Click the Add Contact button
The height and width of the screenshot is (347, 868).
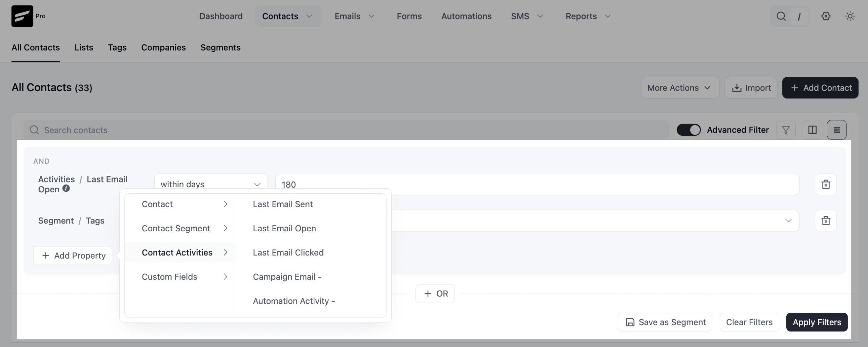[820, 88]
